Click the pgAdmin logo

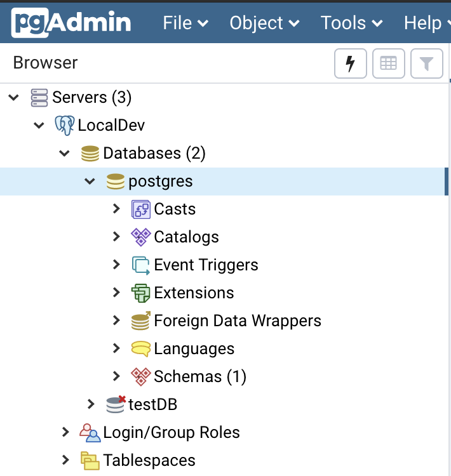pos(71,23)
